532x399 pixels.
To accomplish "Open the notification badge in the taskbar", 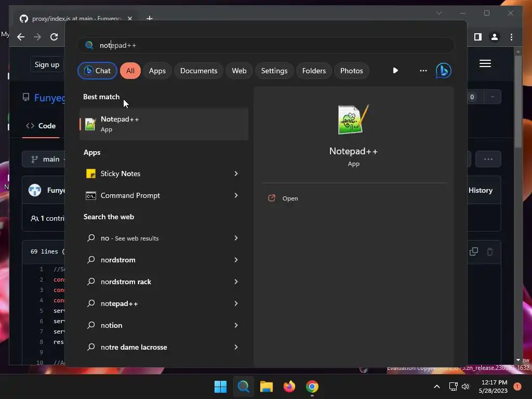I will pos(517,387).
